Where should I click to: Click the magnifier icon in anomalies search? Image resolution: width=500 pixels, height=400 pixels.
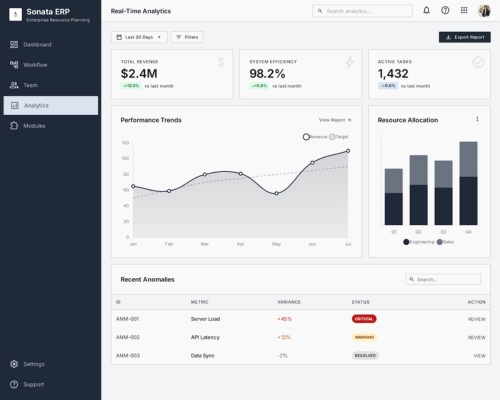(412, 279)
